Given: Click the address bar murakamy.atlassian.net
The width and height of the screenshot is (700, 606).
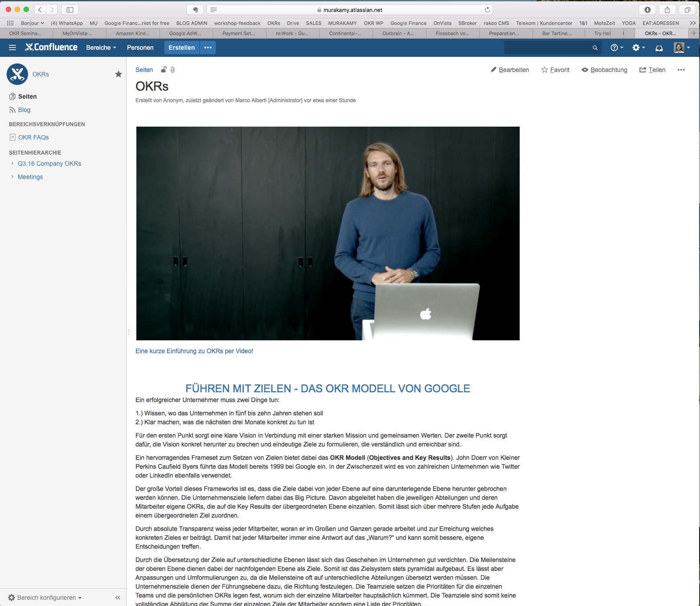Looking at the screenshot, I should coord(350,10).
